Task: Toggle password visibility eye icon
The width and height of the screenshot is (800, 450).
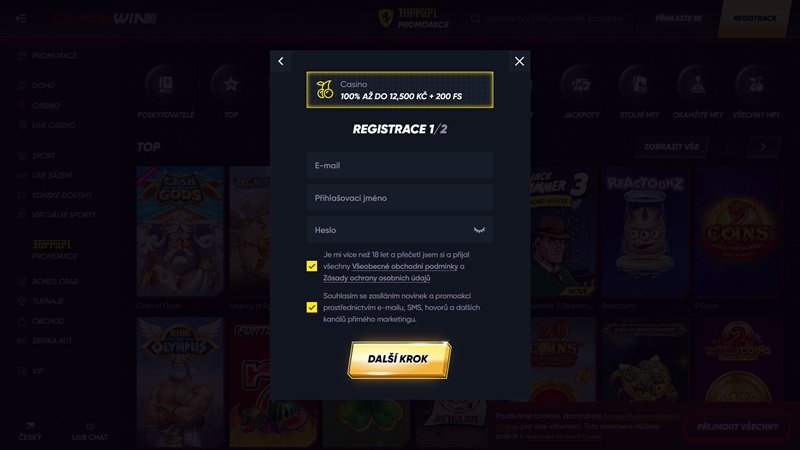Action: [x=479, y=230]
